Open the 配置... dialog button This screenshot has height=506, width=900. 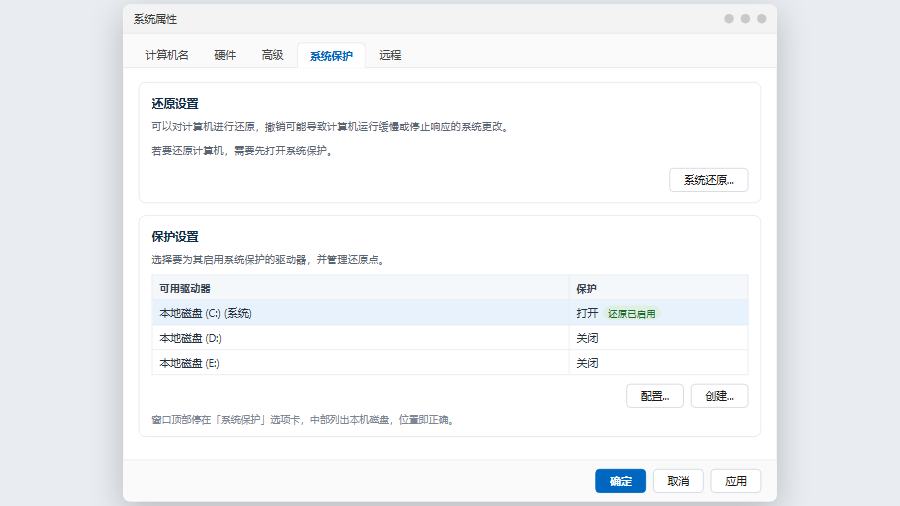(x=654, y=396)
